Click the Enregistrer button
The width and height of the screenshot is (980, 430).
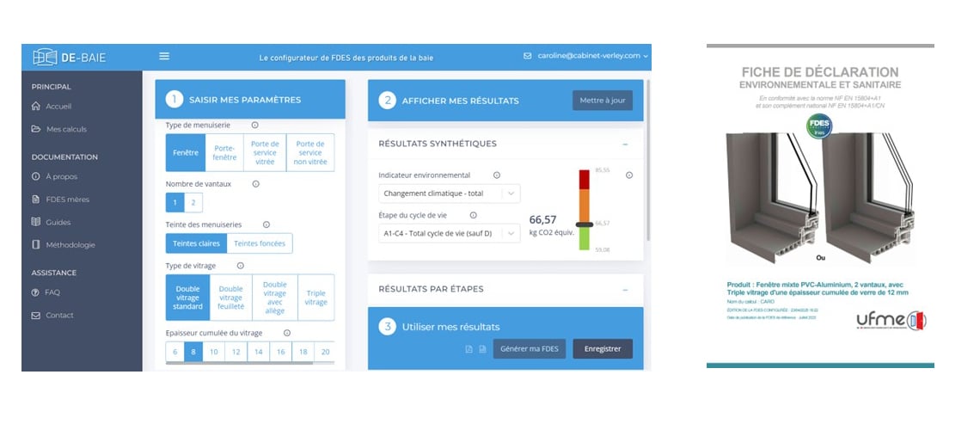(603, 349)
